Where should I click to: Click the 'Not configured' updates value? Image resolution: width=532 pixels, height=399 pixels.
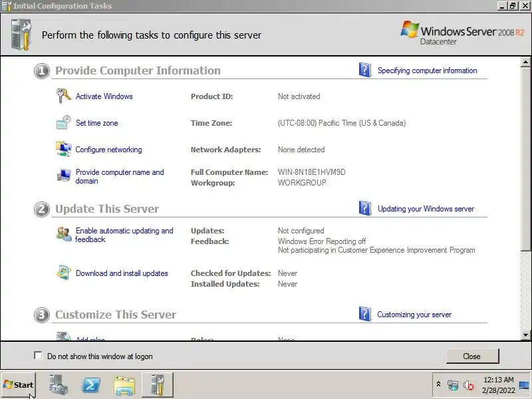click(301, 231)
